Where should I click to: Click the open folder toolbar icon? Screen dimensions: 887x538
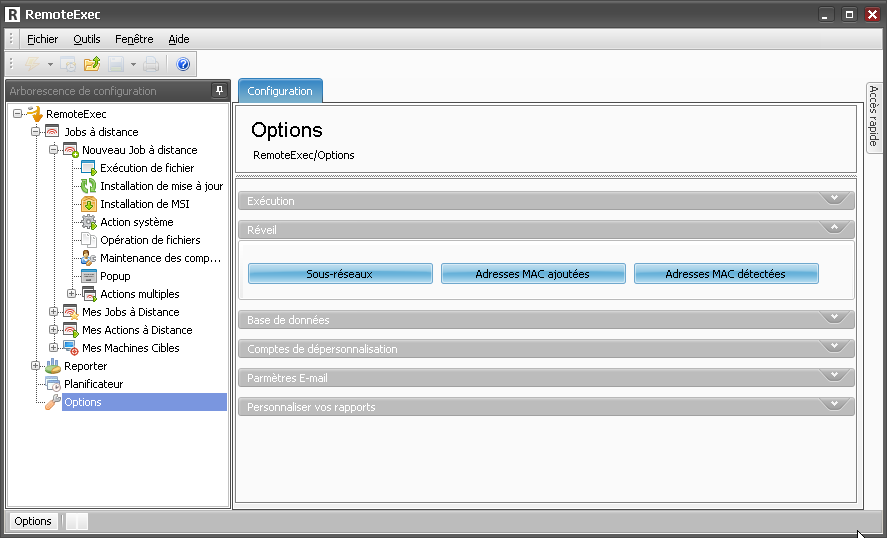pos(92,64)
